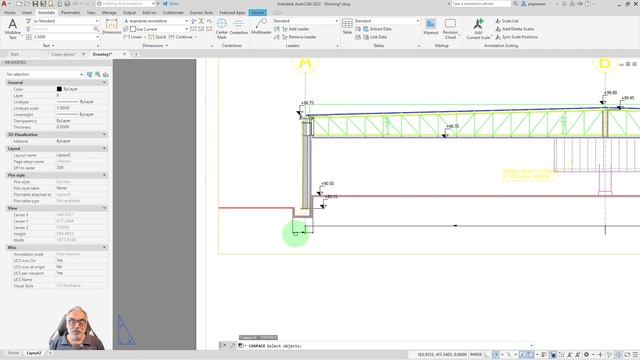Expand the Dimensions panel title
The width and height of the screenshot is (640, 360).
tap(155, 46)
